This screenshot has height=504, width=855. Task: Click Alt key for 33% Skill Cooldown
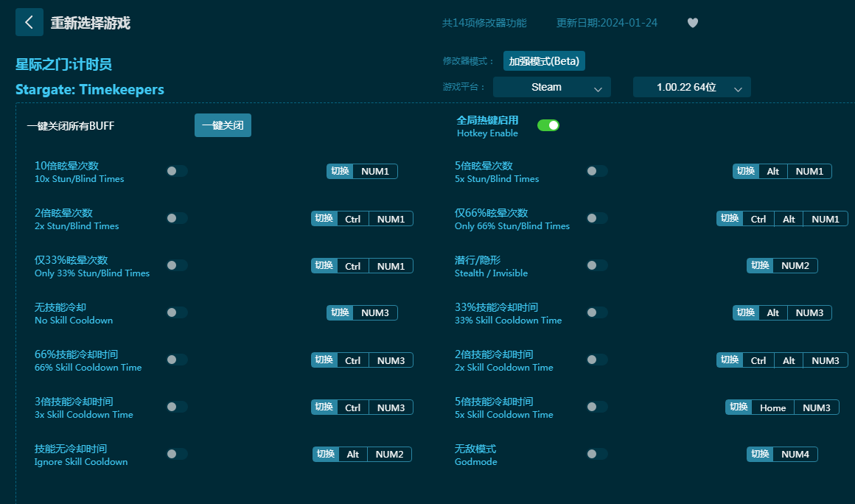pyautogui.click(x=772, y=313)
